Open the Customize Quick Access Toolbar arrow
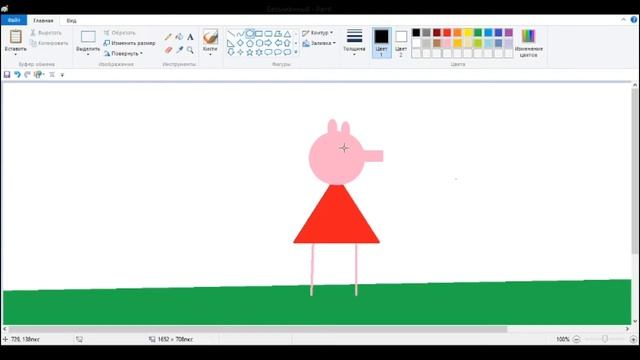Screen dimensions: 640x360 (62, 75)
